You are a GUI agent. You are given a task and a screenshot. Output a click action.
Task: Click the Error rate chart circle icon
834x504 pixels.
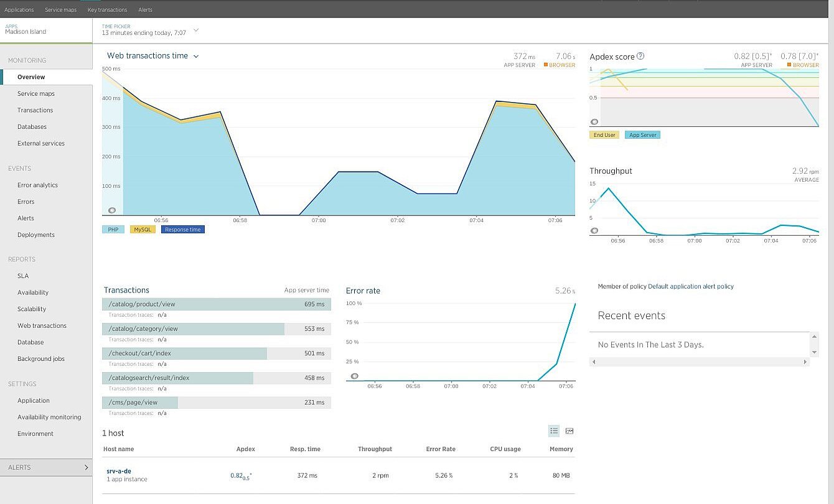click(x=354, y=376)
